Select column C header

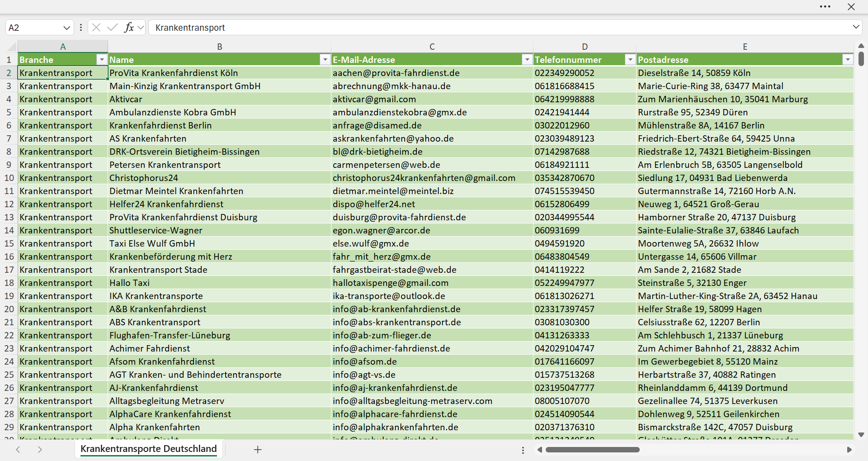pyautogui.click(x=432, y=47)
